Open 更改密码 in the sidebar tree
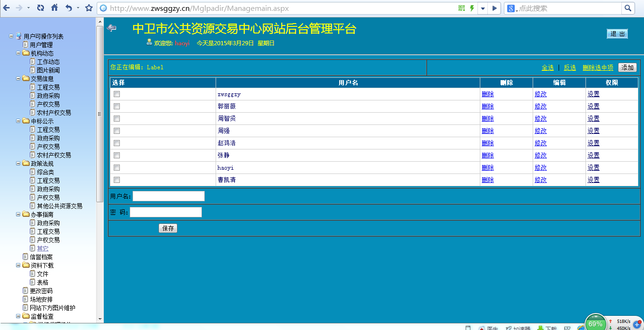The width and height of the screenshot is (644, 330). [x=42, y=291]
